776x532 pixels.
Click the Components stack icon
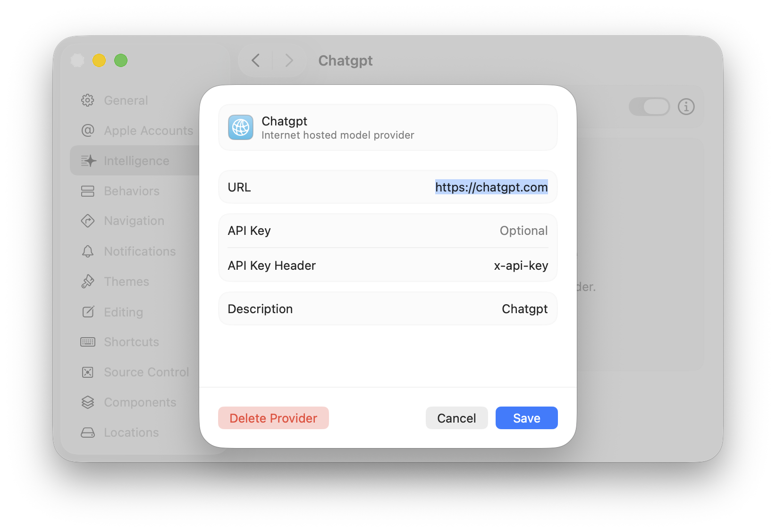tap(88, 402)
